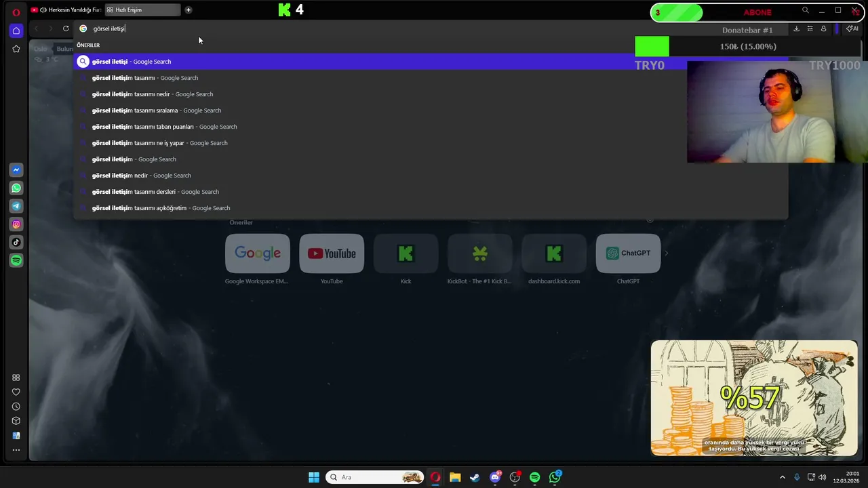The image size is (868, 488).
Task: Open Spotify from the Windows taskbar
Action: (535, 477)
